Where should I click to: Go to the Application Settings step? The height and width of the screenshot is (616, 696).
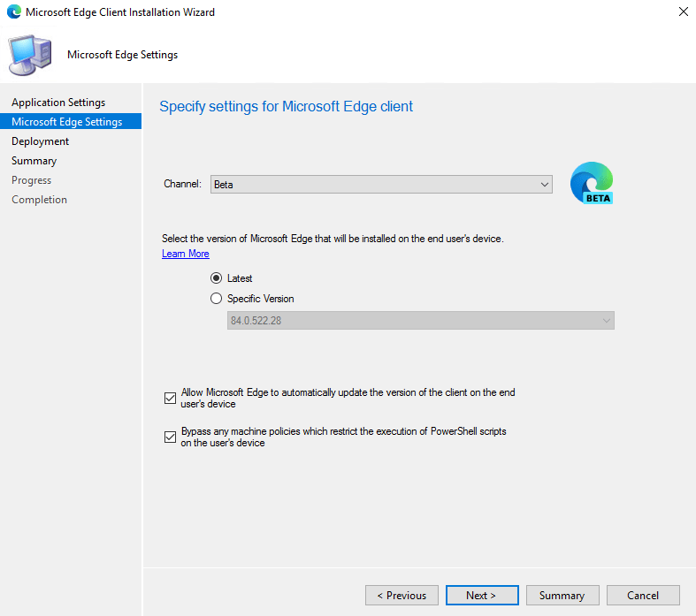[x=58, y=103]
